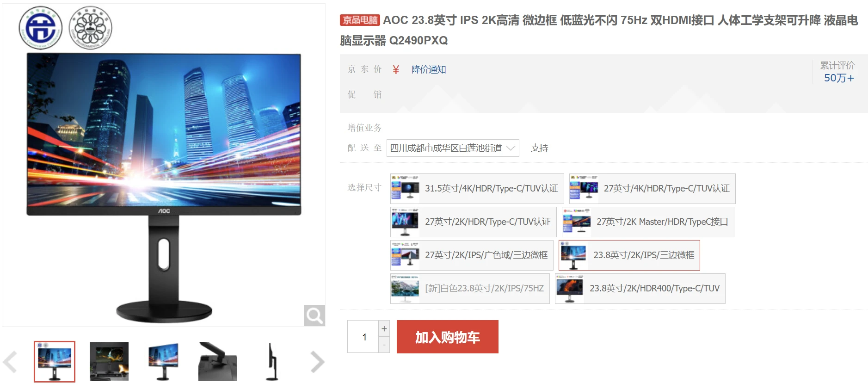Viewport: 868px width, 389px height.
Task: Go to next thumbnails with right arrow
Action: (x=317, y=362)
